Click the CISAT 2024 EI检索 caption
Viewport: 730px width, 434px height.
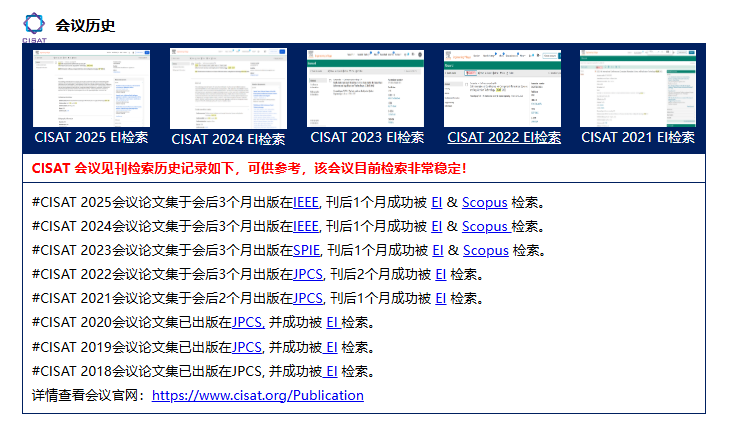pyautogui.click(x=228, y=139)
